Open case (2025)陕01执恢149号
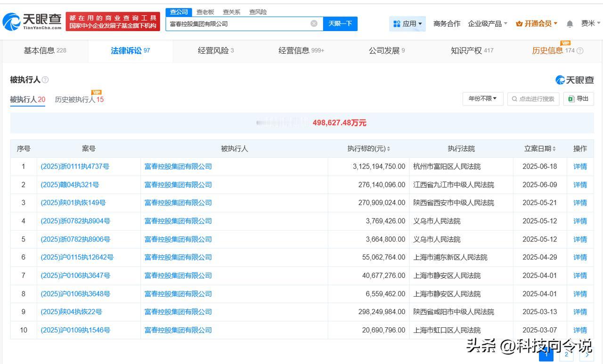This screenshot has width=603, height=364. 73,203
